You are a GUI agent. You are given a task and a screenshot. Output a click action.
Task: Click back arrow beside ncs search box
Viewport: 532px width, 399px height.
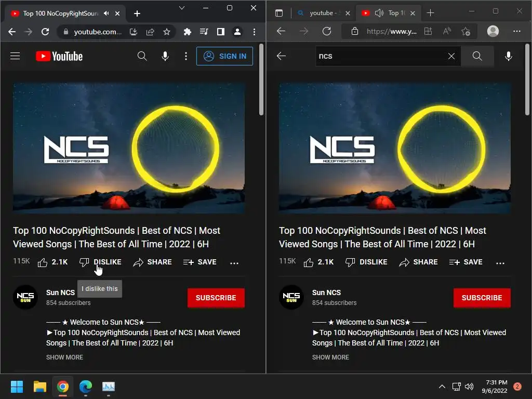281,56
